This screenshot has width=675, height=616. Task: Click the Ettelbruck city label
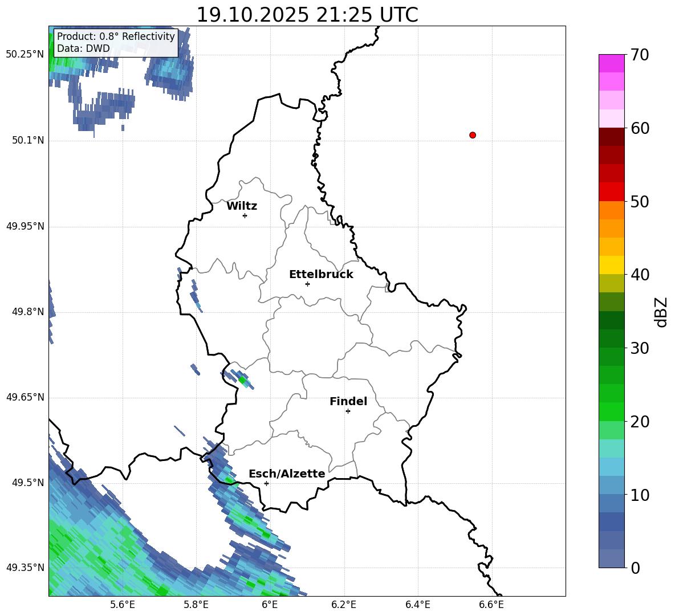[x=321, y=275]
